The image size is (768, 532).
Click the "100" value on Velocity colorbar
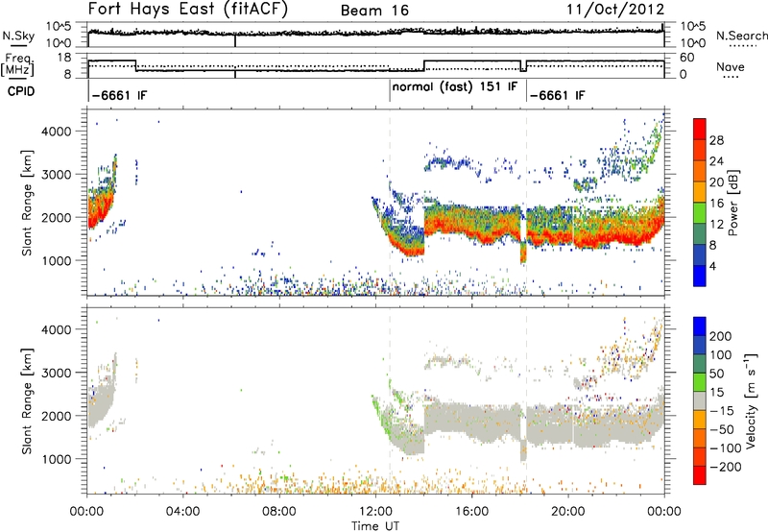pyautogui.click(x=721, y=354)
